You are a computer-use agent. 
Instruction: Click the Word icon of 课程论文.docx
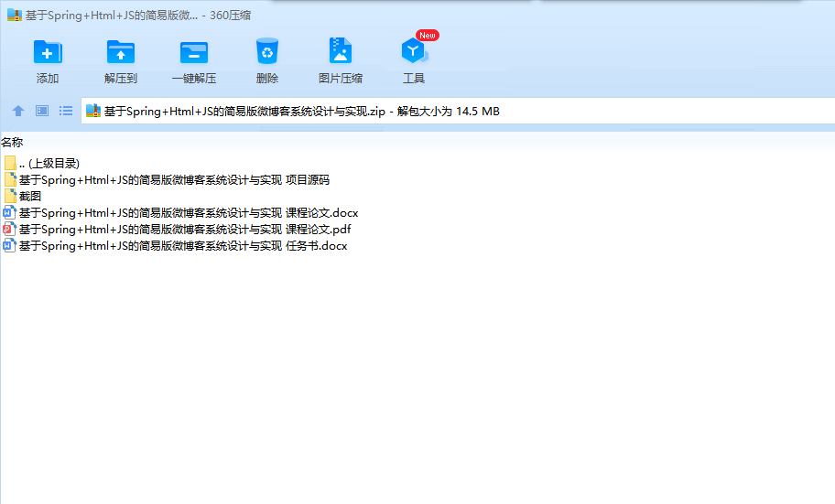pos(9,213)
